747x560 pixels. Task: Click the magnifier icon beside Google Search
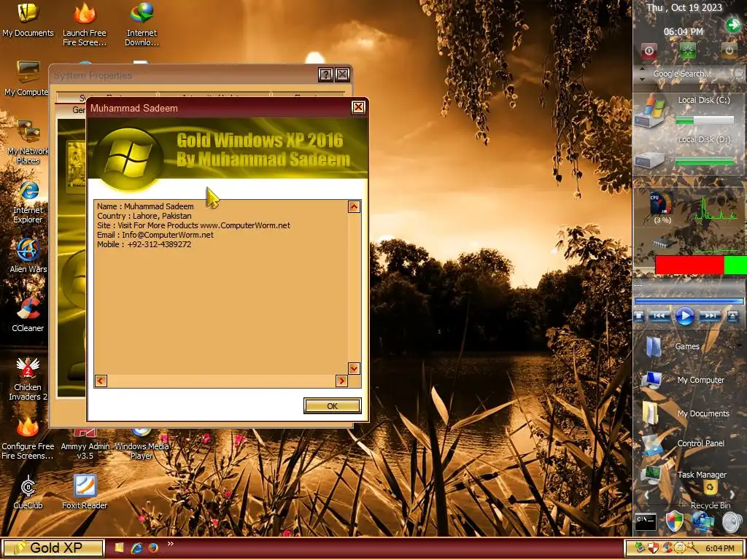(x=738, y=74)
